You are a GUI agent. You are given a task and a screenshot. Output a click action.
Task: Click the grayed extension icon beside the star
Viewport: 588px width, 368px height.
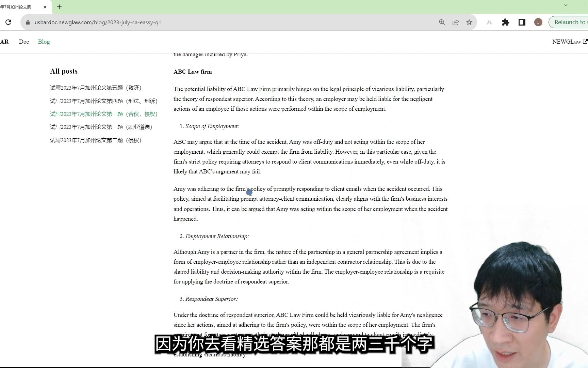pyautogui.click(x=489, y=22)
